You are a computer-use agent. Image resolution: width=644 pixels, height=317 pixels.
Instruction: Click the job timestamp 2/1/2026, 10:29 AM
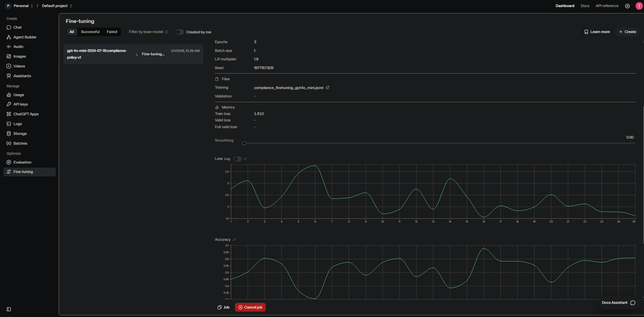click(x=185, y=51)
